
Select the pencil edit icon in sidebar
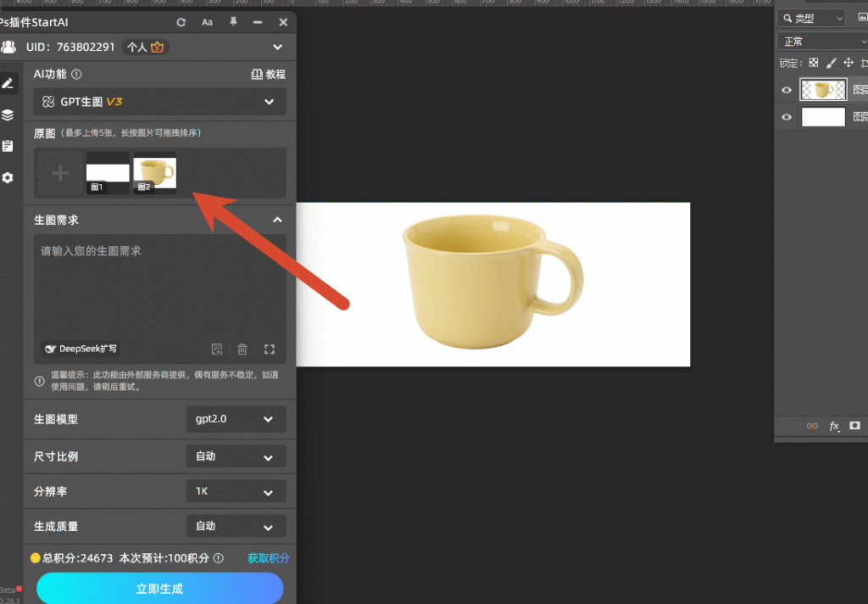(x=8, y=84)
